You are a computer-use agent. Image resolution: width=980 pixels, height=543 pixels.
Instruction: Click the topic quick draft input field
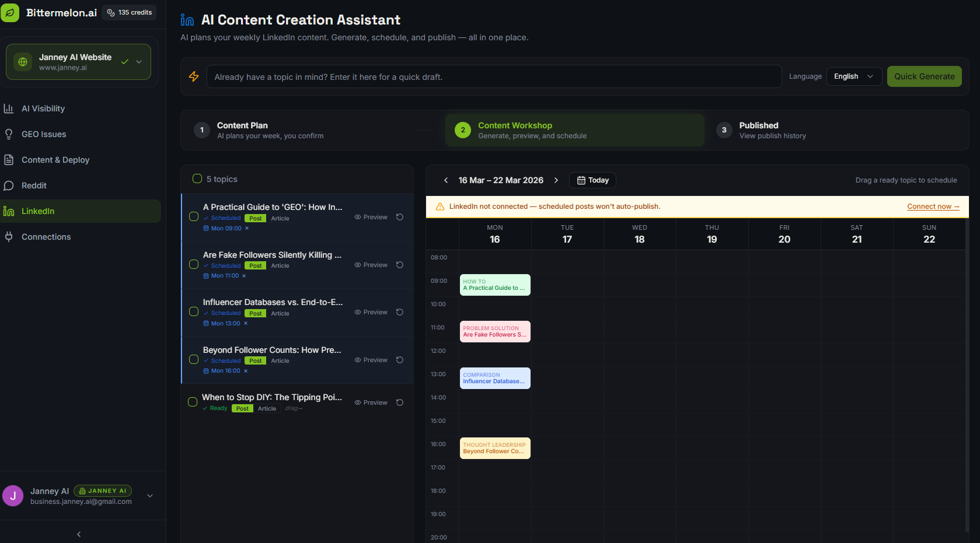493,77
